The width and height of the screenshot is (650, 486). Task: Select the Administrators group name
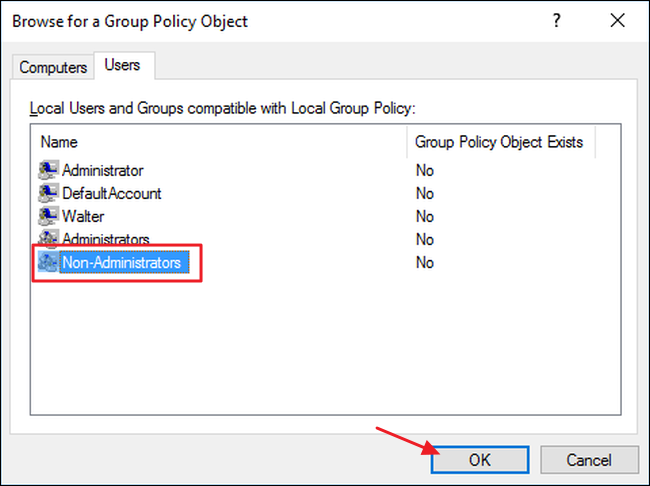click(x=106, y=239)
